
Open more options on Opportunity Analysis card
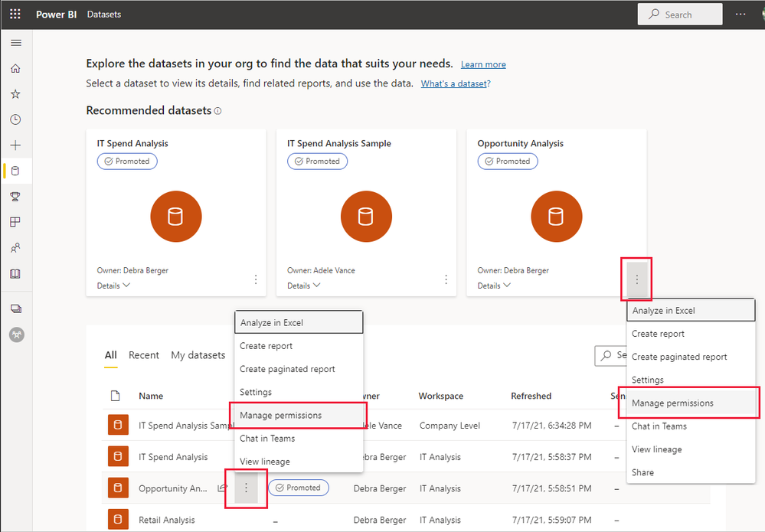pos(636,279)
